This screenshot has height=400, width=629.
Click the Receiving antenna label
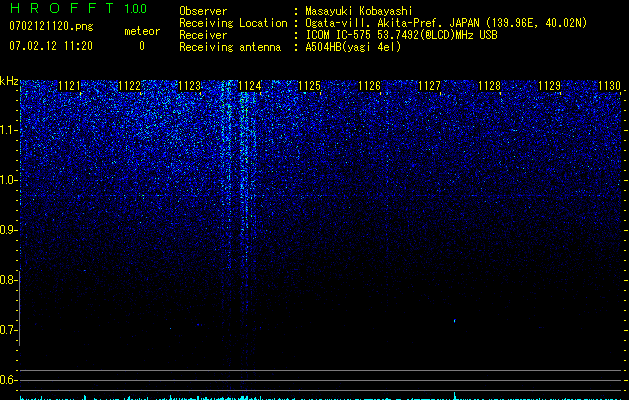click(230, 47)
